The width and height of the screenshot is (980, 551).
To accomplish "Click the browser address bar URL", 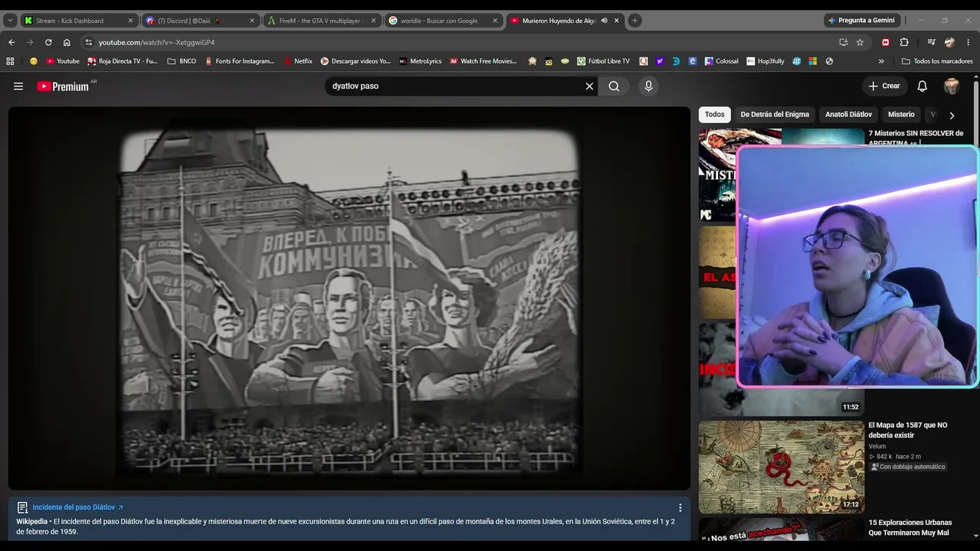I will [157, 42].
